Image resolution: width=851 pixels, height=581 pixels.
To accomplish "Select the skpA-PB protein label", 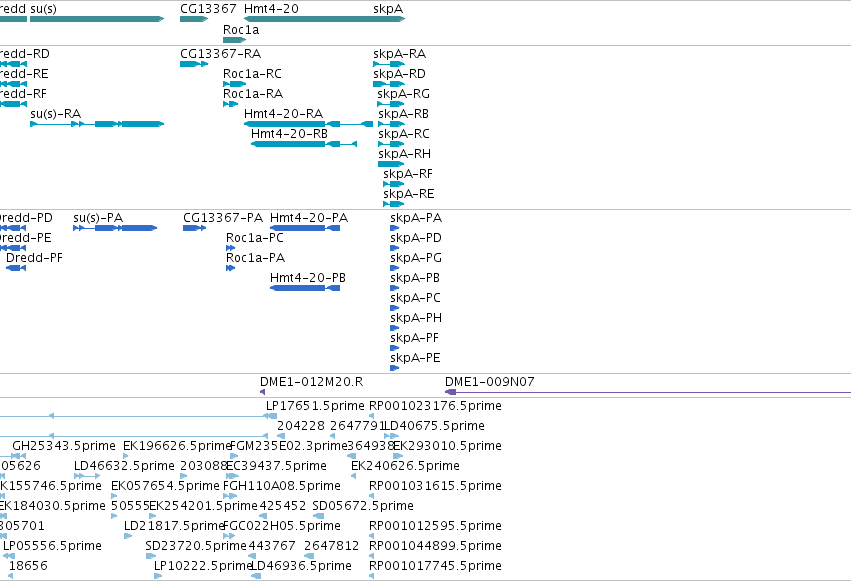I will [415, 278].
